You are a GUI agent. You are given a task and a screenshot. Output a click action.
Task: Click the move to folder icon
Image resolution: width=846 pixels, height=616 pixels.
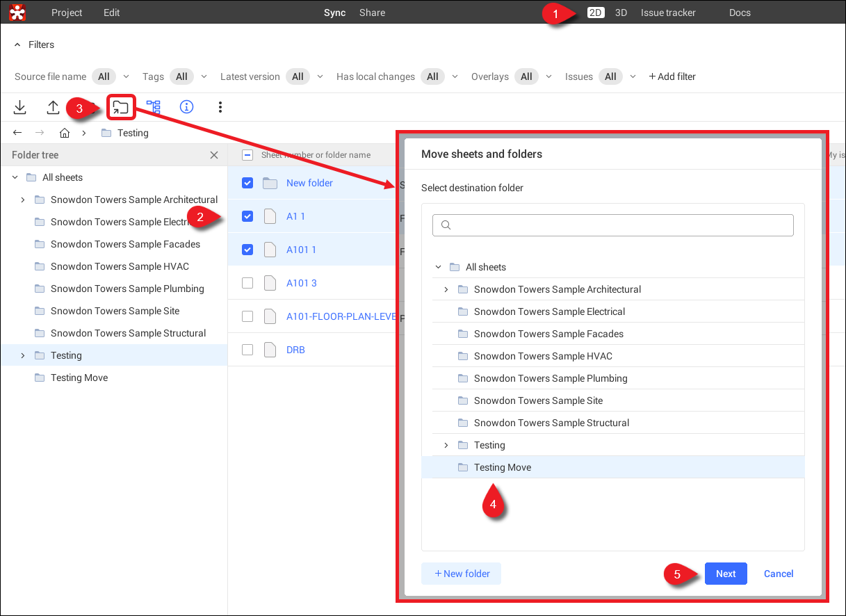pyautogui.click(x=121, y=107)
